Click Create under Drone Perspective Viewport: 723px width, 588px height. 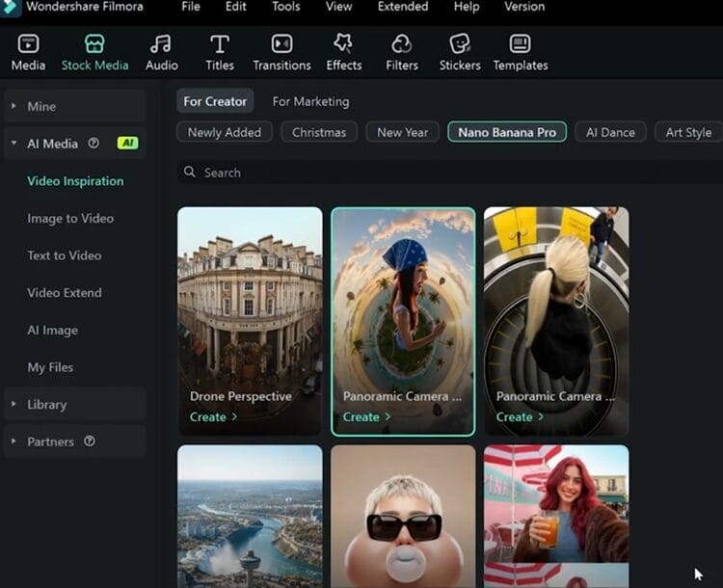click(x=212, y=417)
